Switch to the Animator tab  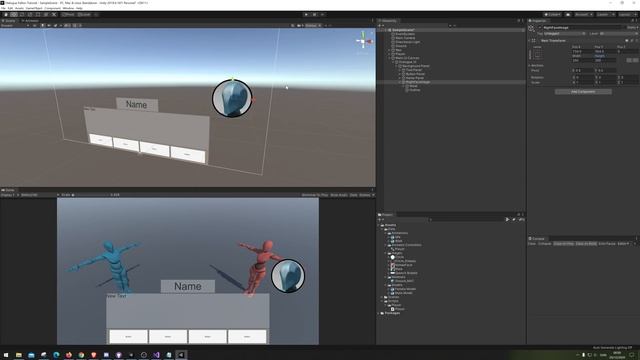[30, 20]
